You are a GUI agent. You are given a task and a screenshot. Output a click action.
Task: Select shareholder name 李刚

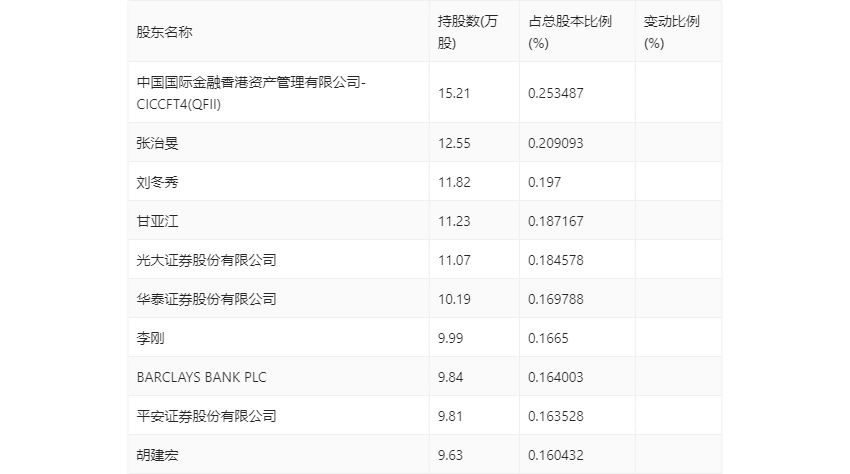click(x=150, y=338)
